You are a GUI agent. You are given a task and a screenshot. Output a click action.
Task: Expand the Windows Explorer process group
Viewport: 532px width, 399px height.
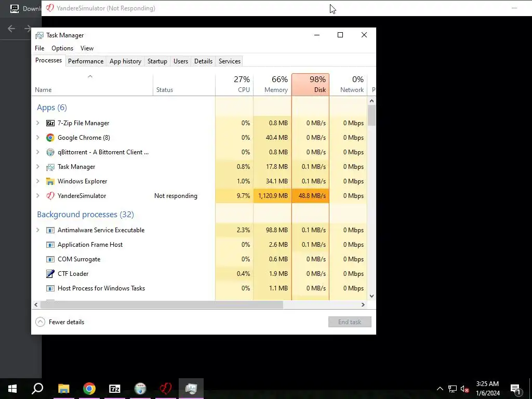(37, 181)
